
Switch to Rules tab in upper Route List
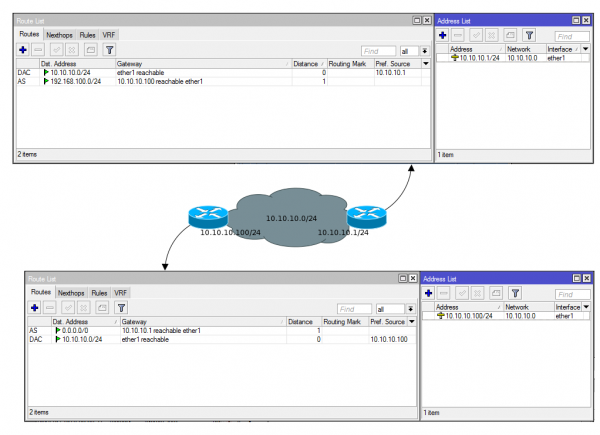pos(87,35)
